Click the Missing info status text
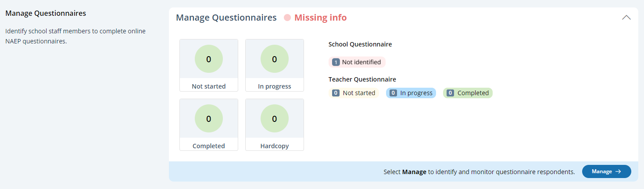The height and width of the screenshot is (189, 644). click(x=320, y=18)
